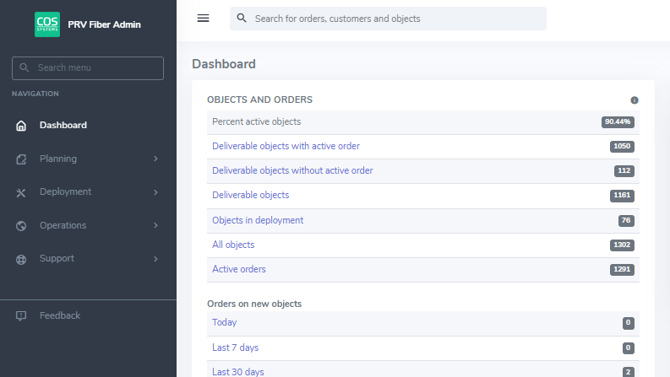Open the Today orders link
Viewport: 670px width, 377px height.
[224, 322]
